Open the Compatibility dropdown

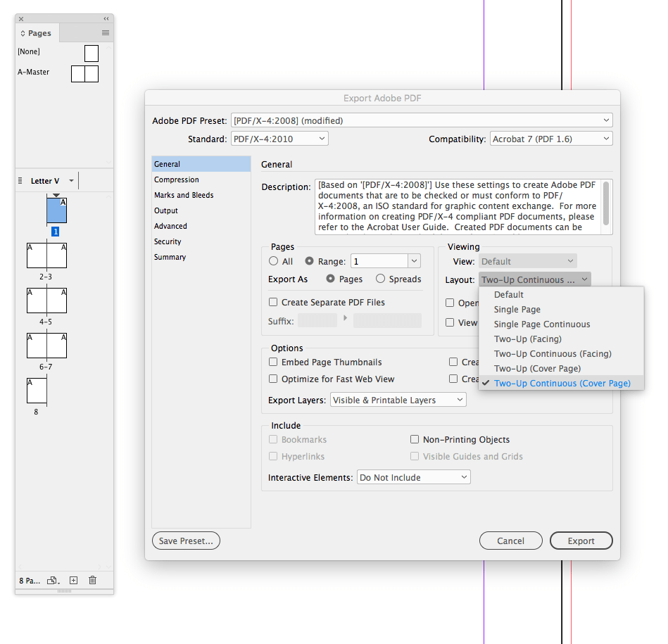551,138
